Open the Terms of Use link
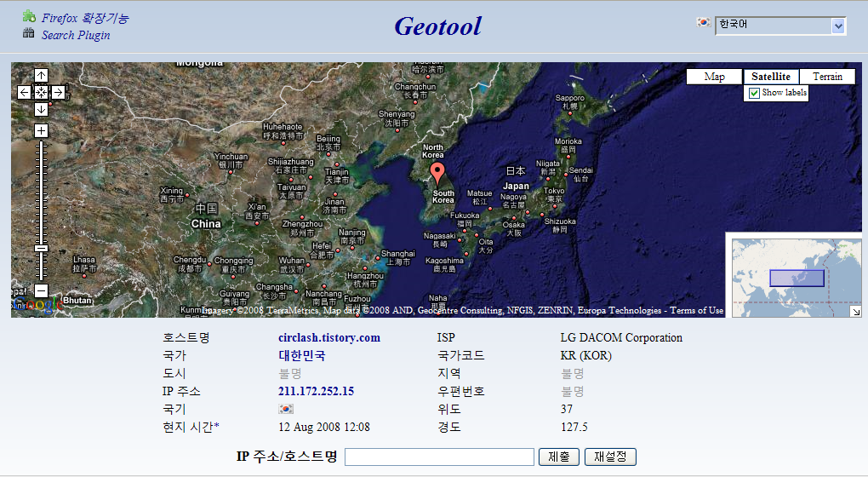 tap(696, 310)
